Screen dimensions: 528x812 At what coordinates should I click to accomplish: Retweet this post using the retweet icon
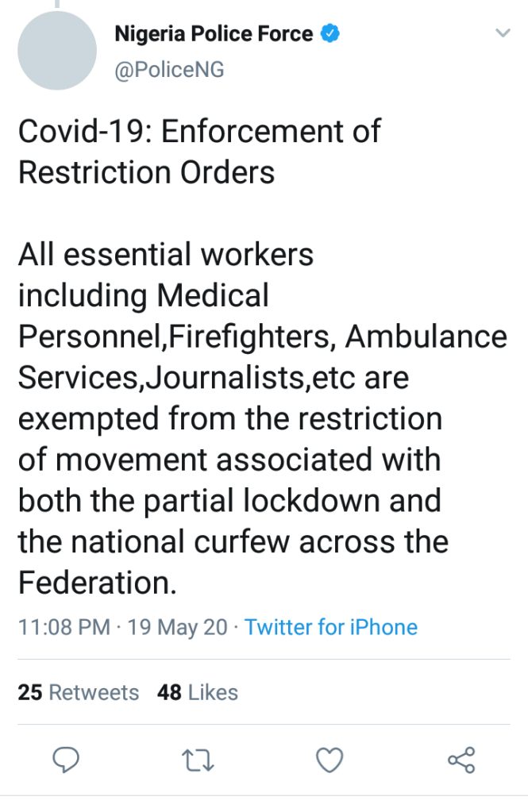click(x=195, y=760)
